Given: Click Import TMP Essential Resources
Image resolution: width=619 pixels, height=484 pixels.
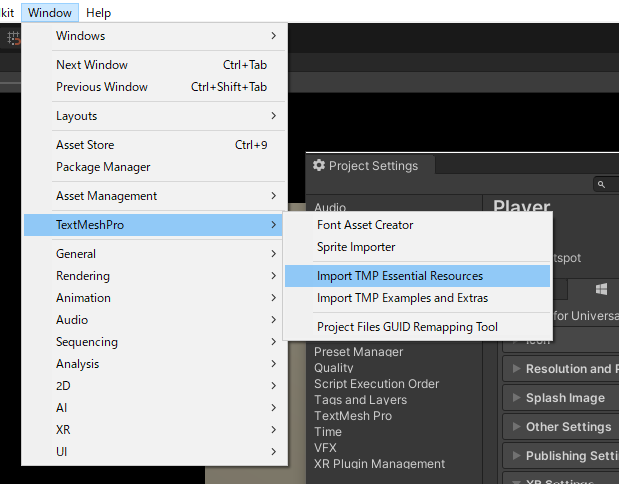Looking at the screenshot, I should click(x=417, y=276).
